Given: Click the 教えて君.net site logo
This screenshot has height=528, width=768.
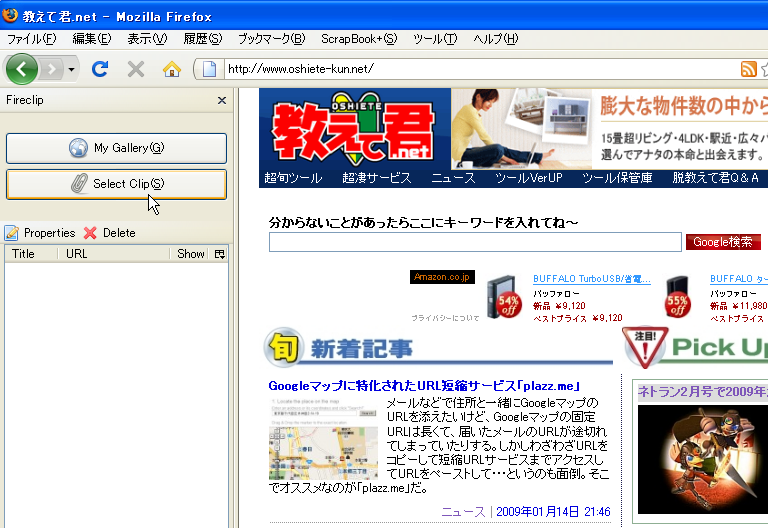Looking at the screenshot, I should click(355, 128).
